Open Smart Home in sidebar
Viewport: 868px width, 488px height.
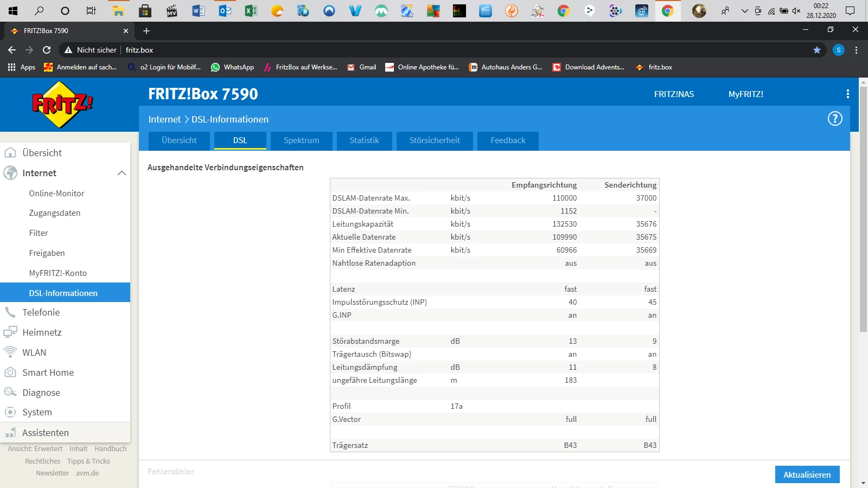48,373
